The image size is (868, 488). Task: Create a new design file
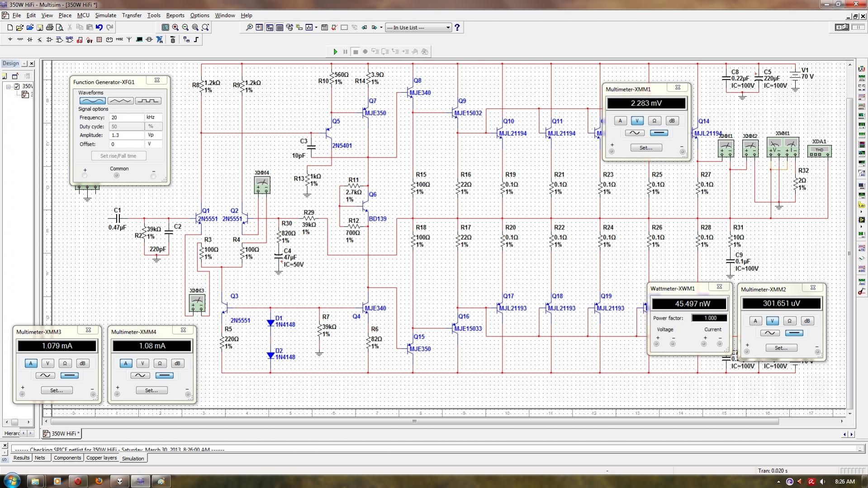pyautogui.click(x=10, y=28)
